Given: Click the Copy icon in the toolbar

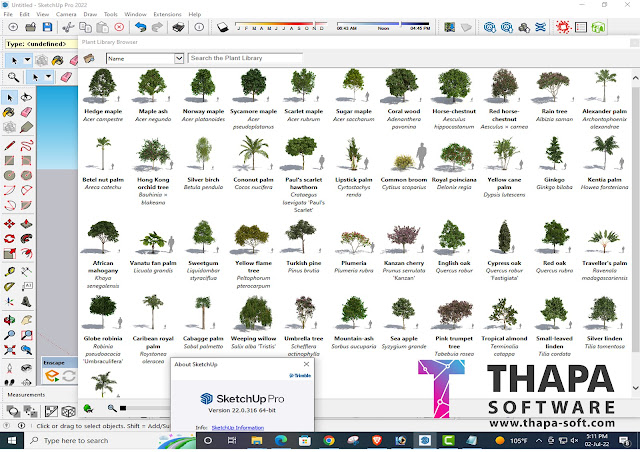Looking at the screenshot, I should click(85, 27).
